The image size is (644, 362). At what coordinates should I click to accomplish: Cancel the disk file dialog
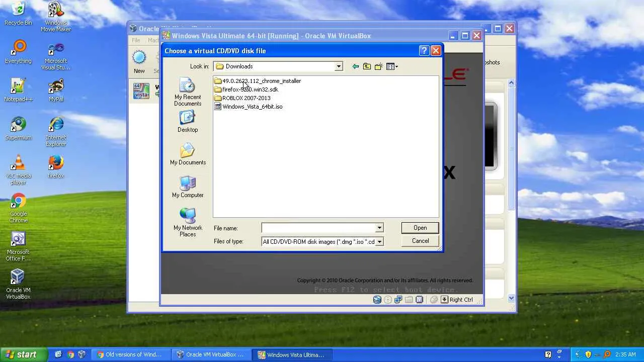click(x=420, y=241)
